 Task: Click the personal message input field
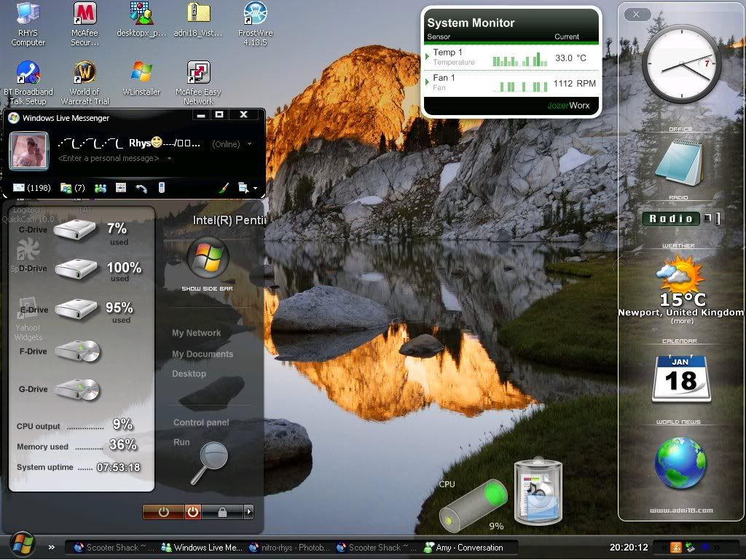109,158
